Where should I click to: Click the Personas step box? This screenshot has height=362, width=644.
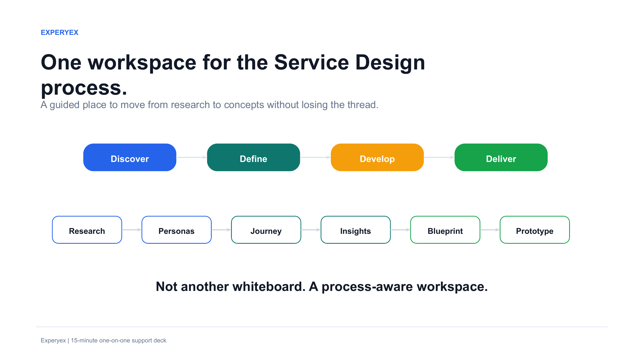point(177,230)
